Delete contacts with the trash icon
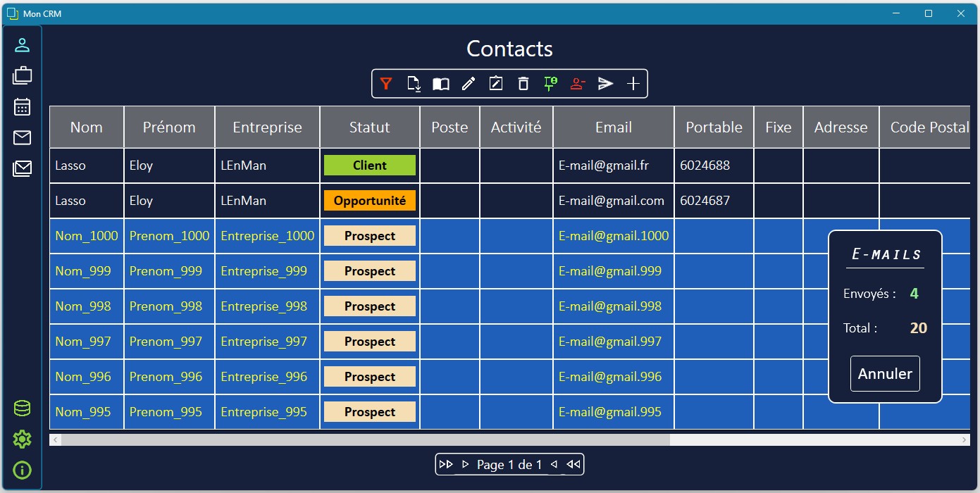The image size is (980, 493). click(x=523, y=84)
